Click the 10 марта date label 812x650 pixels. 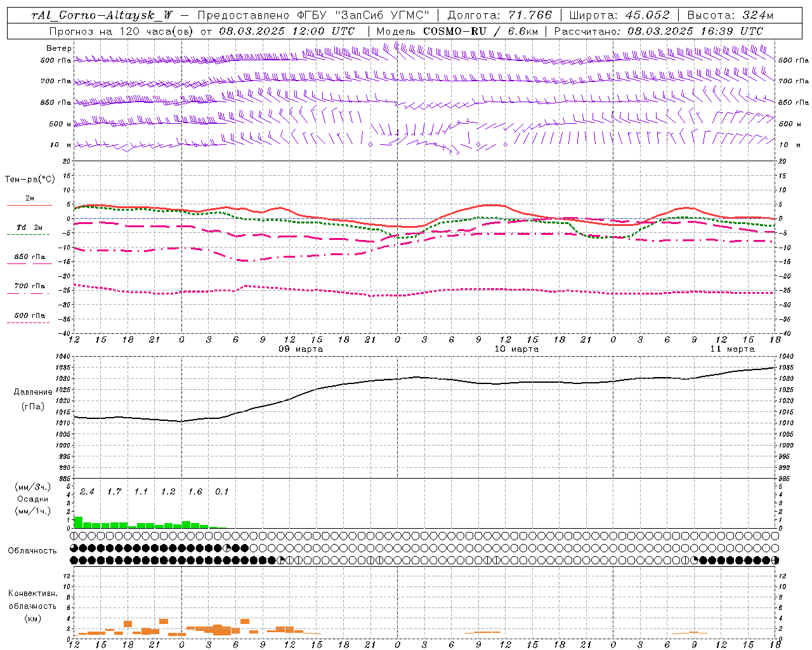click(516, 349)
